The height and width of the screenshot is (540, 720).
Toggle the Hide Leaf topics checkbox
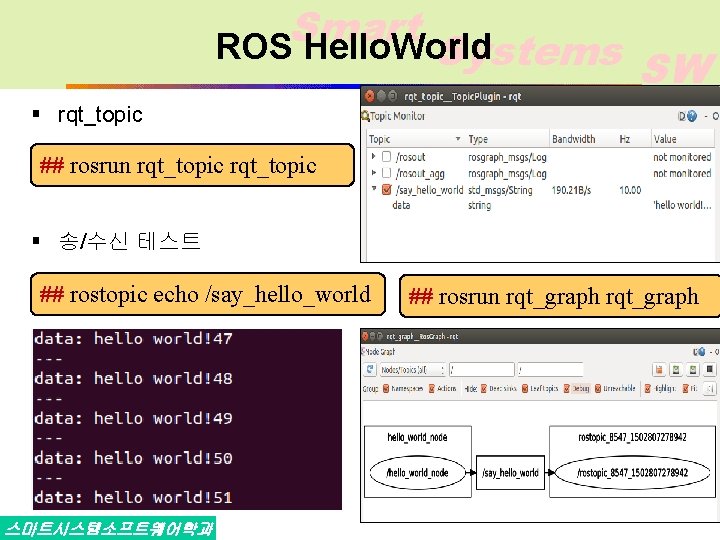525,388
